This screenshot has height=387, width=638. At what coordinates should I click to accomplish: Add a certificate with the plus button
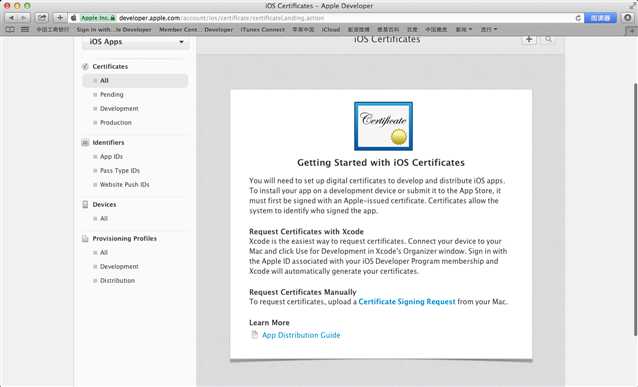point(529,39)
